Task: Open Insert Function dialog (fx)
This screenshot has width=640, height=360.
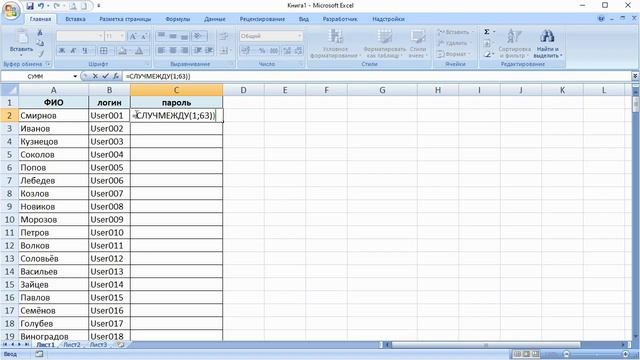Action: coord(116,76)
